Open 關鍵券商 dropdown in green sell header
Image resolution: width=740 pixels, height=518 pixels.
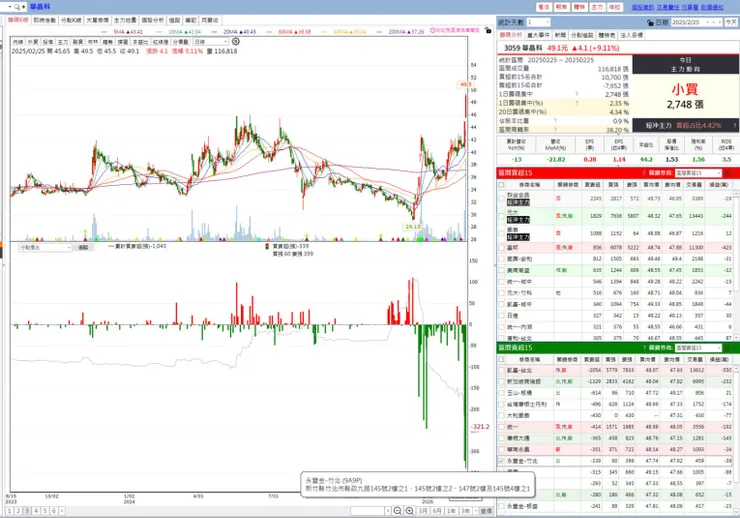pos(698,348)
